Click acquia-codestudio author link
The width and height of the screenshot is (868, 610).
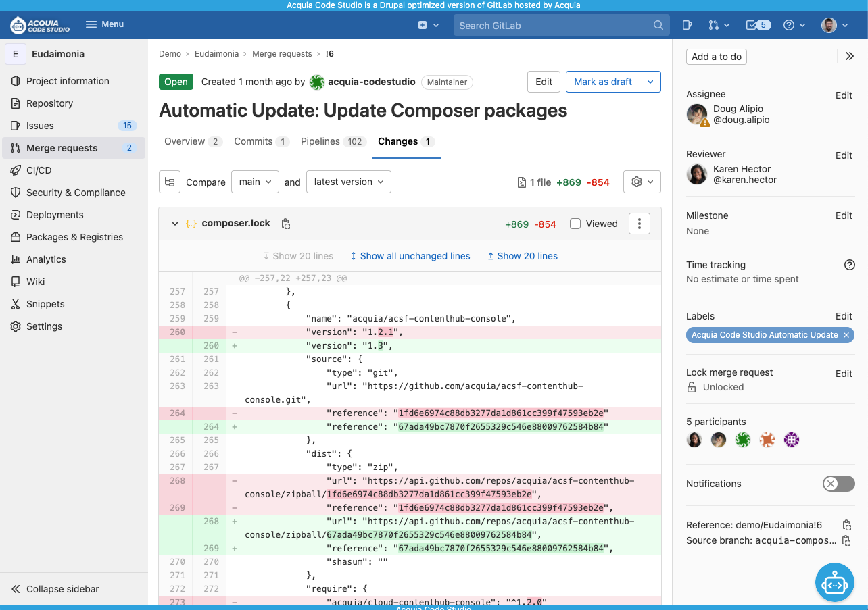372,82
